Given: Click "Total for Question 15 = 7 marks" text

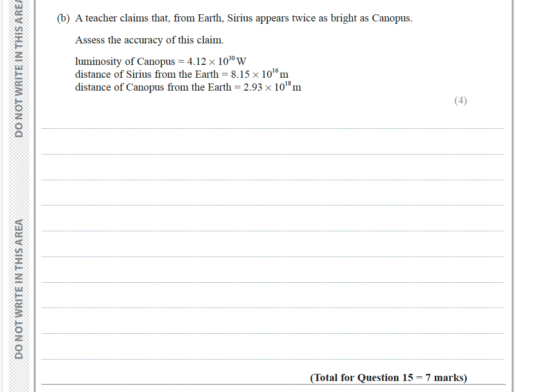Looking at the screenshot, I should (388, 378).
